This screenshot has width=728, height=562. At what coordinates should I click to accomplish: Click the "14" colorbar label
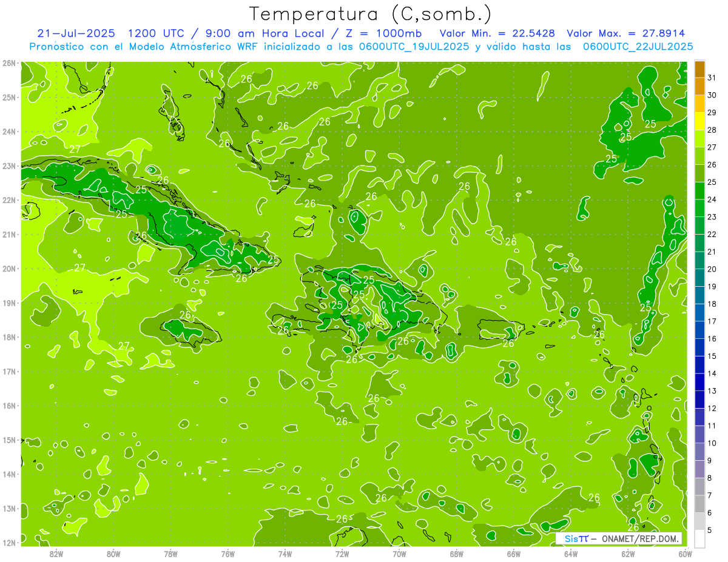[x=712, y=373]
